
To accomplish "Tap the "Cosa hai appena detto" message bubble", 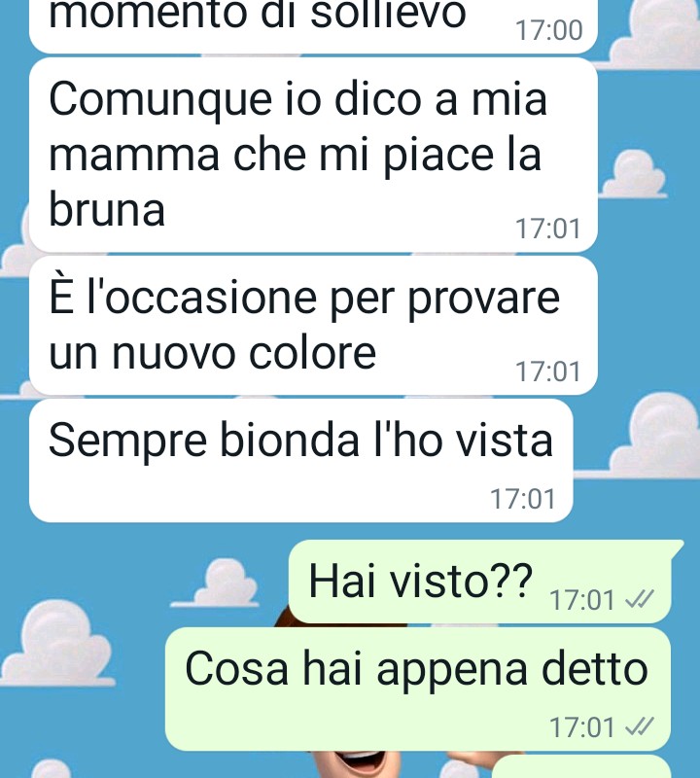I will [x=418, y=690].
